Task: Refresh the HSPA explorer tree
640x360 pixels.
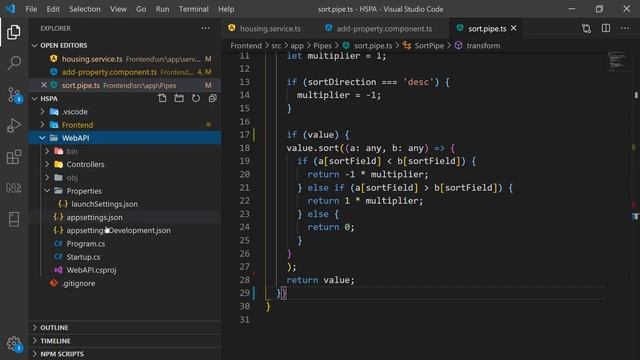Action: 196,98
